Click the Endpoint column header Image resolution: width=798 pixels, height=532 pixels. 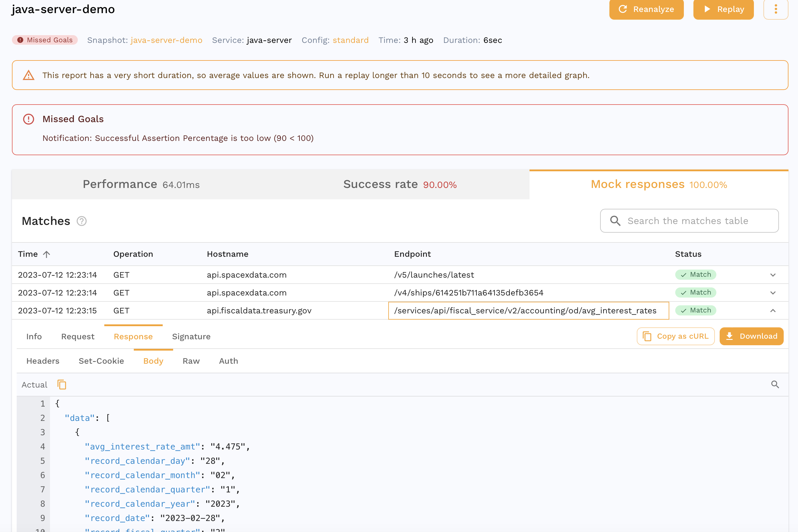[412, 254]
